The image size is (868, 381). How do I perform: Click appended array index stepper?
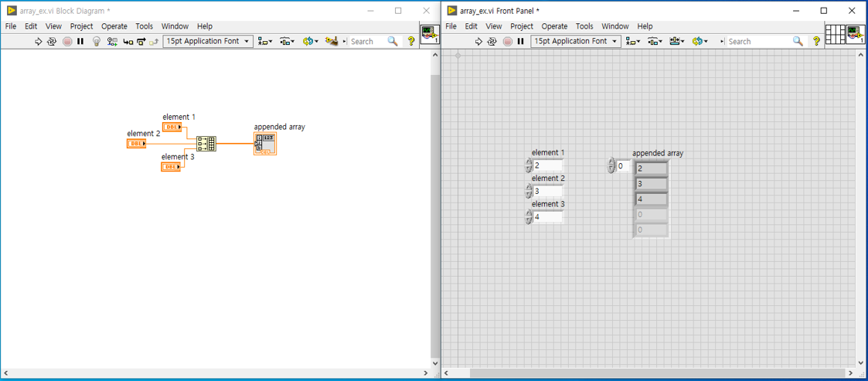point(611,165)
